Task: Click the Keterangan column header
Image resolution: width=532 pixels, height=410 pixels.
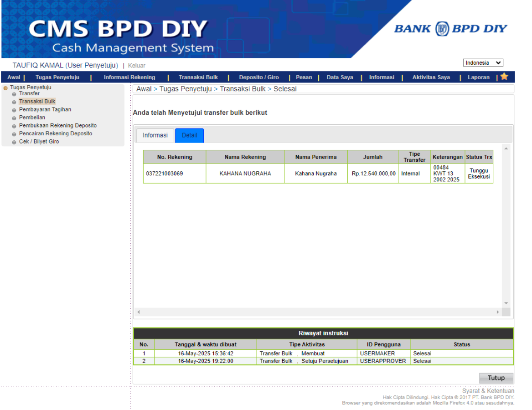Action: pos(448,157)
